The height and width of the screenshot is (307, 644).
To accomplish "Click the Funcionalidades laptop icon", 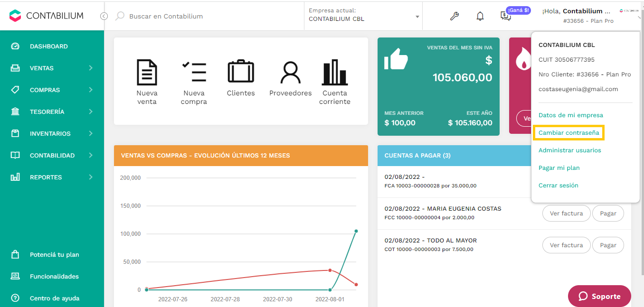I will [x=15, y=276].
